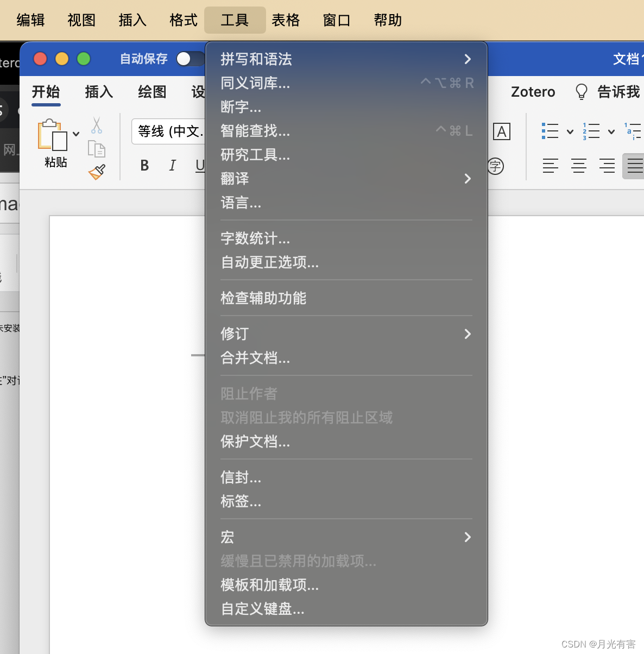The width and height of the screenshot is (644, 654).
Task: Apply bulleted list
Action: coord(550,131)
